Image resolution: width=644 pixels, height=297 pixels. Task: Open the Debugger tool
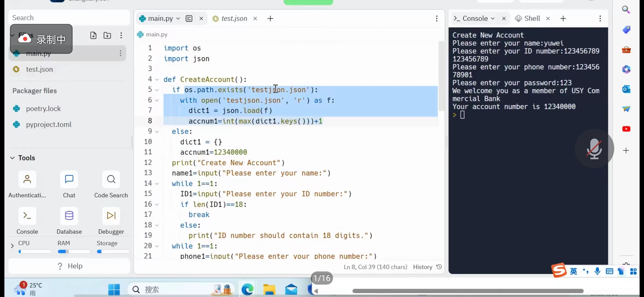pyautogui.click(x=111, y=216)
